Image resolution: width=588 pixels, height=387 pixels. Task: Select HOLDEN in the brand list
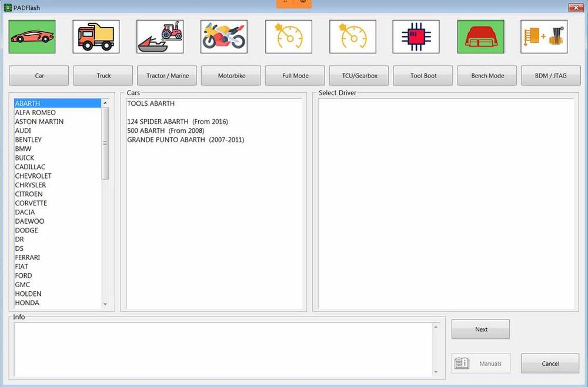pyautogui.click(x=58, y=294)
